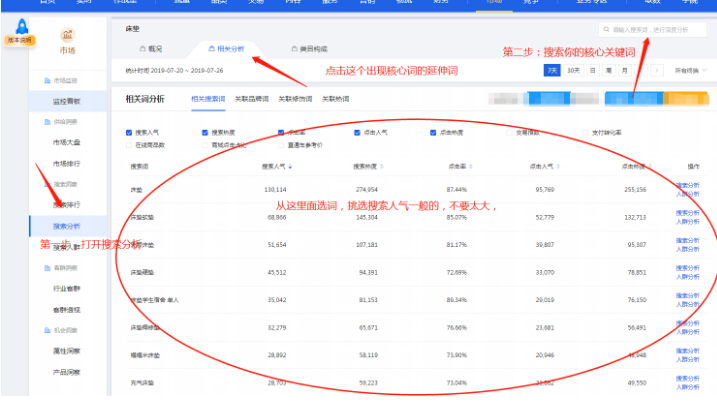Click the keyword search input field
Viewport: 717px width, 407px height.
[649, 30]
